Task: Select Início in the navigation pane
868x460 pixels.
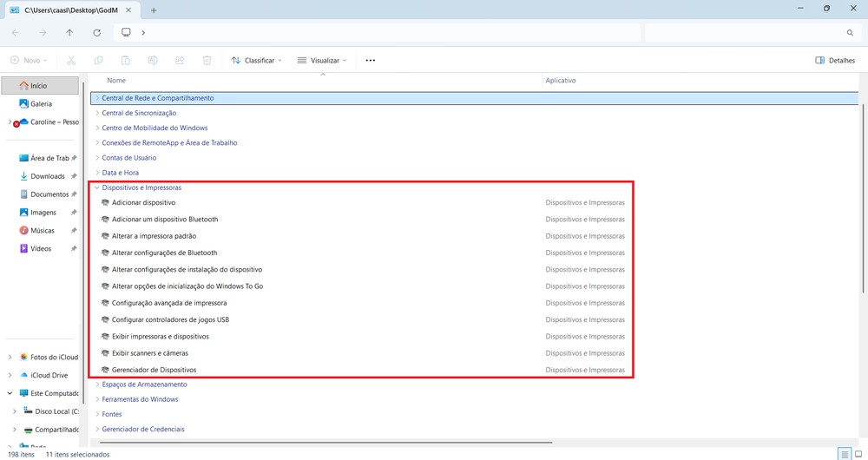Action: (x=41, y=86)
